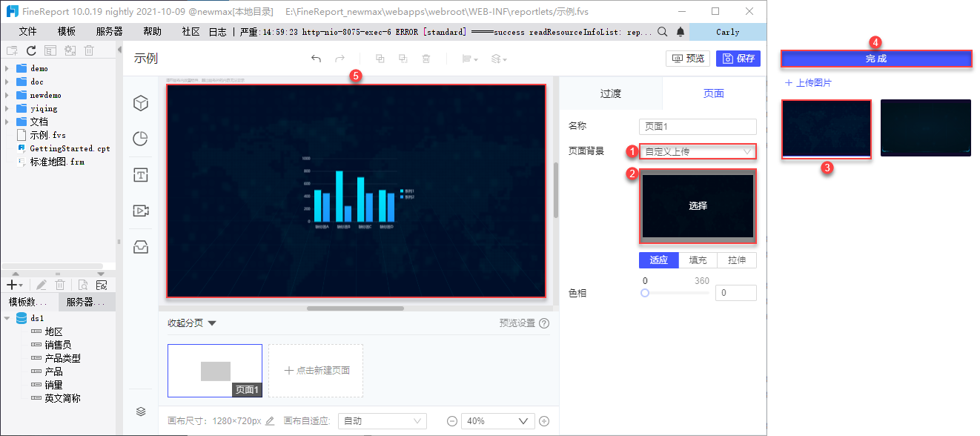Switch to the 页面 tab
This screenshot has height=436, width=980.
click(x=713, y=93)
